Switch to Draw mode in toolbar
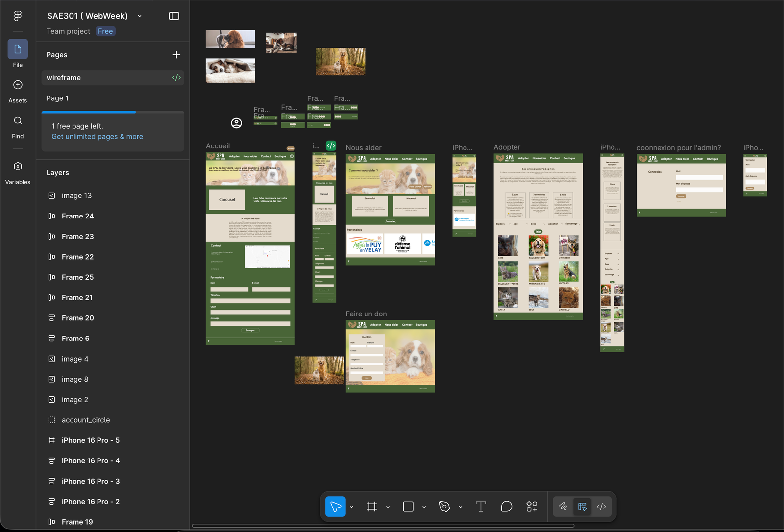The height and width of the screenshot is (532, 784). coord(563,507)
